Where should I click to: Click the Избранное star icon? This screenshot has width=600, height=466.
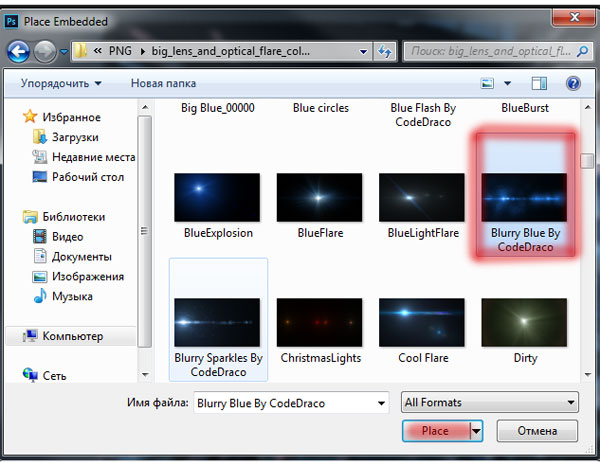tap(30, 116)
